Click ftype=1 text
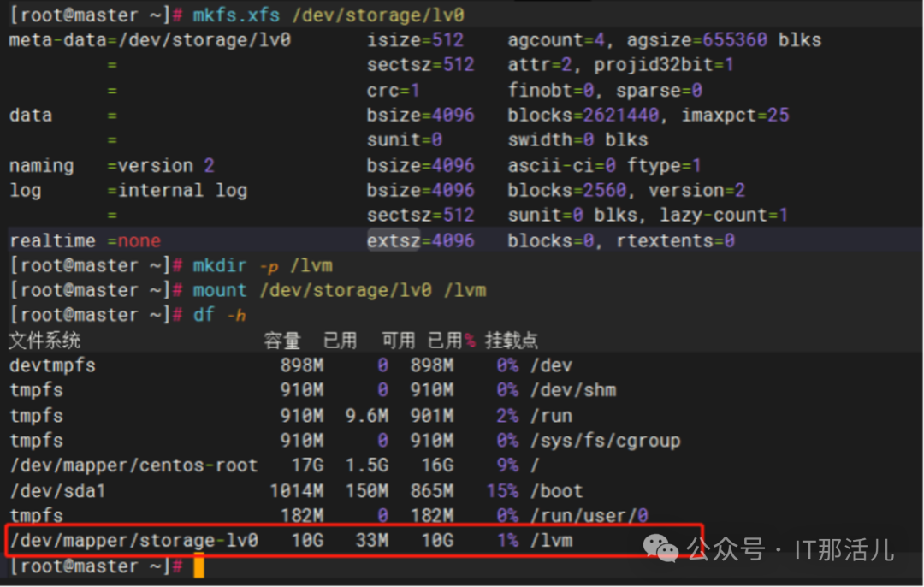This screenshot has width=924, height=587. 664,166
